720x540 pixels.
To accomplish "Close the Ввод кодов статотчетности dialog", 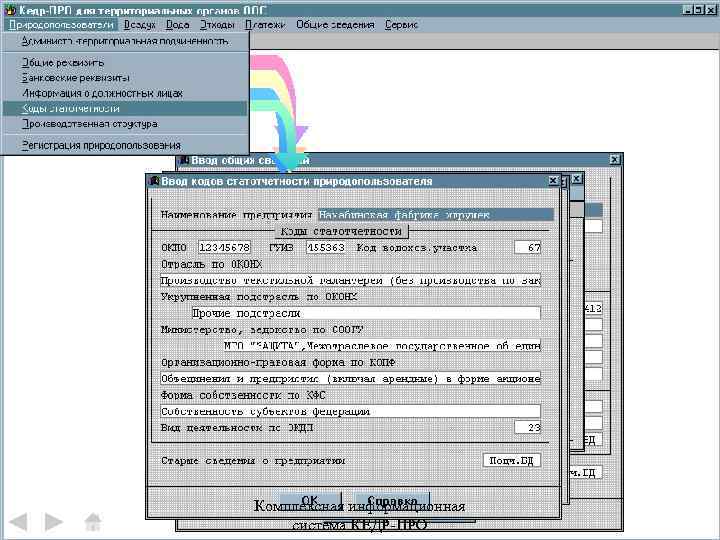I will point(553,181).
